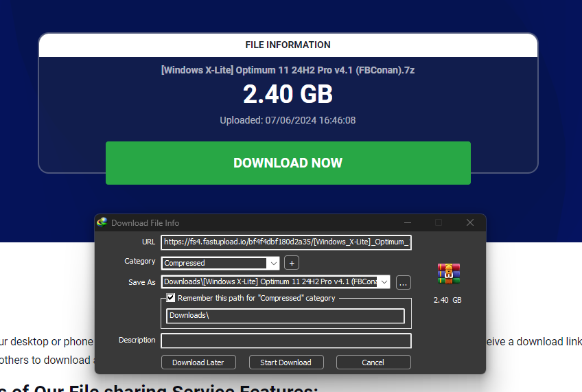The height and width of the screenshot is (392, 582).
Task: Click the large 2.40 GB size text
Action: (288, 94)
